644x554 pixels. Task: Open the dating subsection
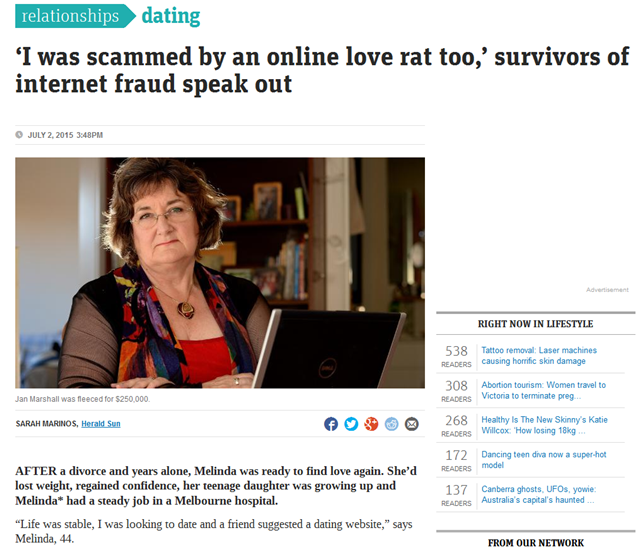pos(171,16)
